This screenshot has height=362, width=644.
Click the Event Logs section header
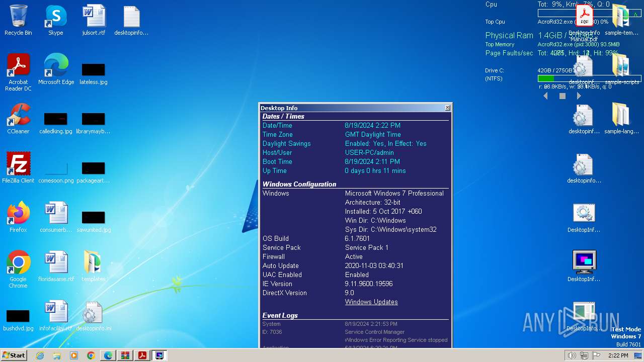pyautogui.click(x=280, y=315)
